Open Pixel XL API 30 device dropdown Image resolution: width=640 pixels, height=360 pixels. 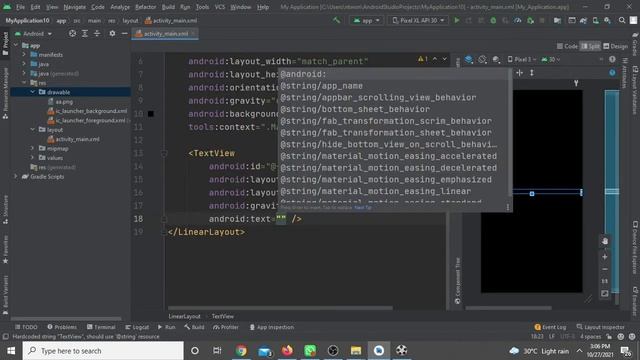[x=418, y=20]
